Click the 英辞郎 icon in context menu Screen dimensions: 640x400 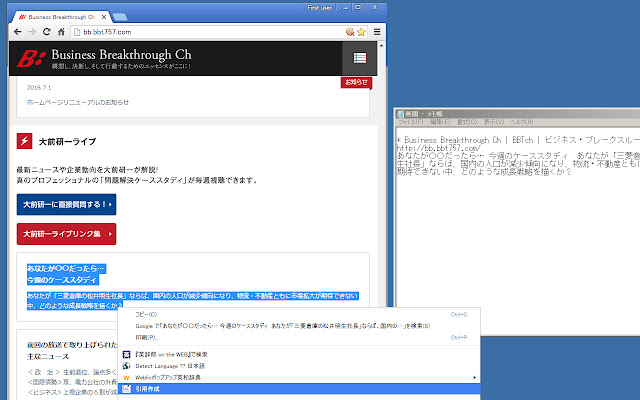tap(127, 355)
